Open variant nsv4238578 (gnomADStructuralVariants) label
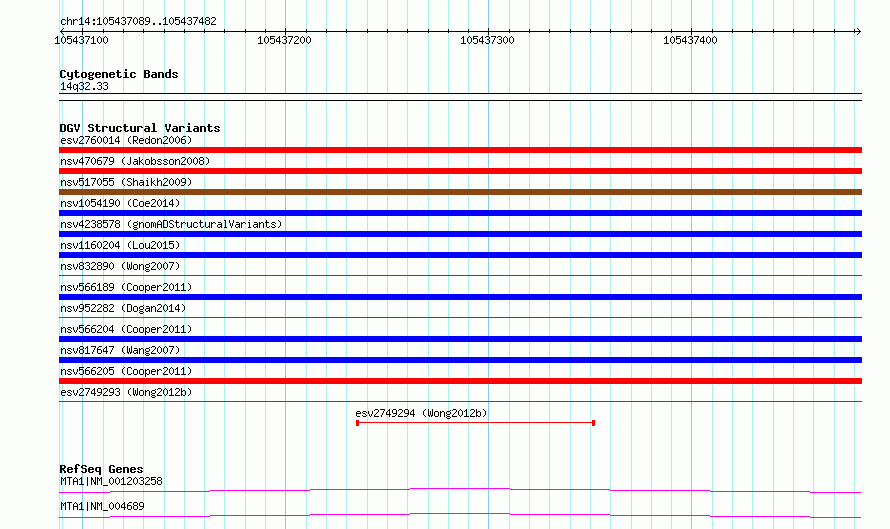 (171, 224)
